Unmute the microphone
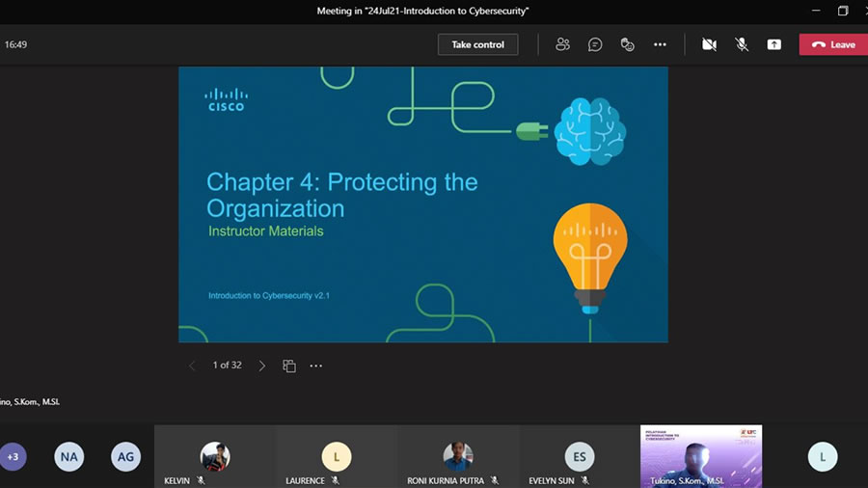Viewport: 868px width, 488px height. pyautogui.click(x=742, y=44)
